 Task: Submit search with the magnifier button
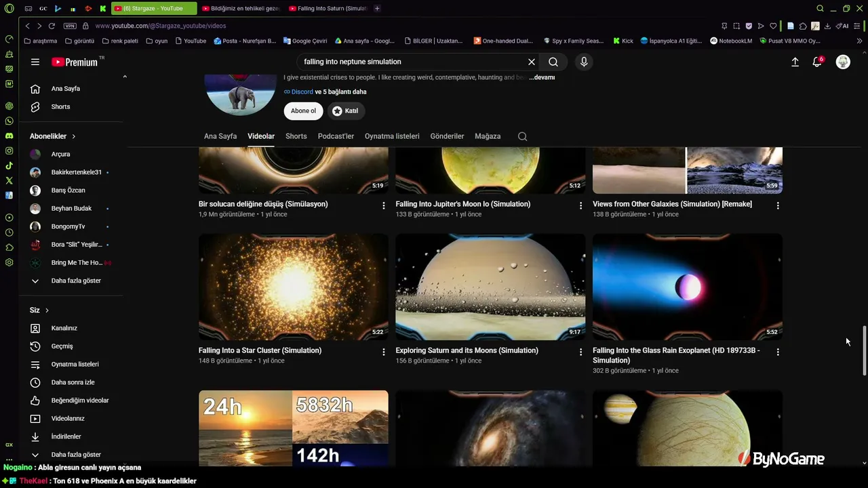[x=553, y=62]
